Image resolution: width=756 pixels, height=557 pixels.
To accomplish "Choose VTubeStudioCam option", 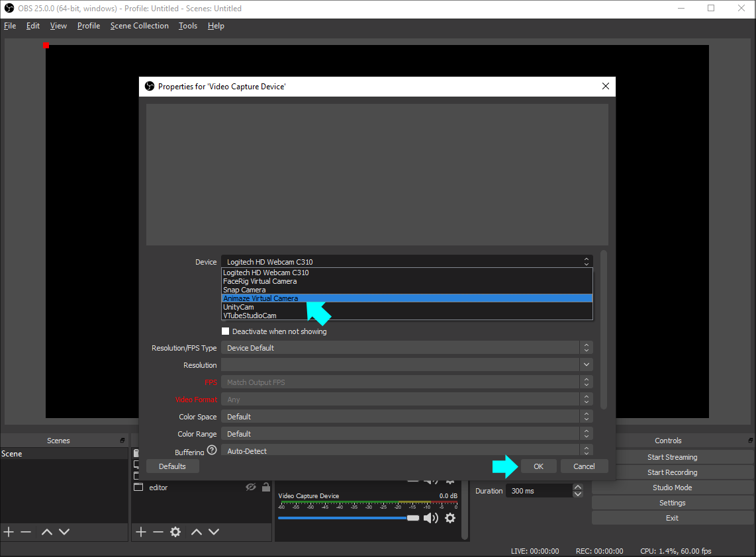I will [407, 316].
